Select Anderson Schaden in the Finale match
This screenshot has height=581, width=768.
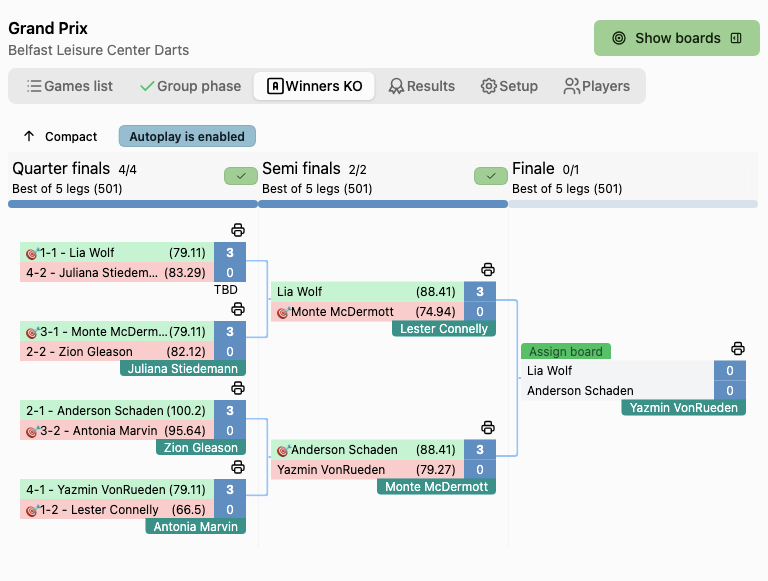pyautogui.click(x=580, y=391)
